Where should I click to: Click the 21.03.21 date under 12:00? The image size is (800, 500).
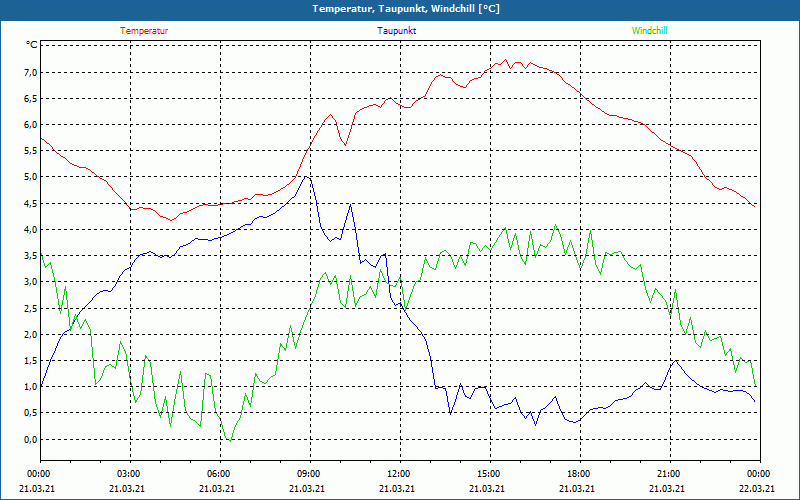[397, 488]
